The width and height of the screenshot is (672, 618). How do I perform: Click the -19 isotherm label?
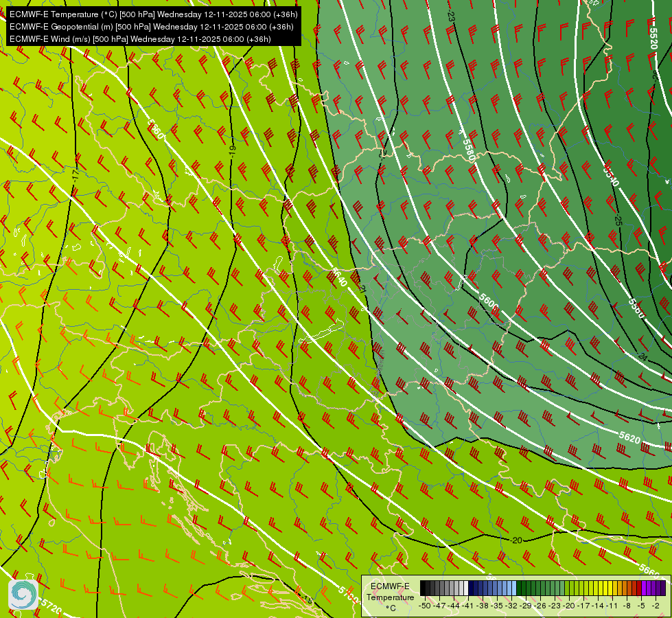coord(232,150)
